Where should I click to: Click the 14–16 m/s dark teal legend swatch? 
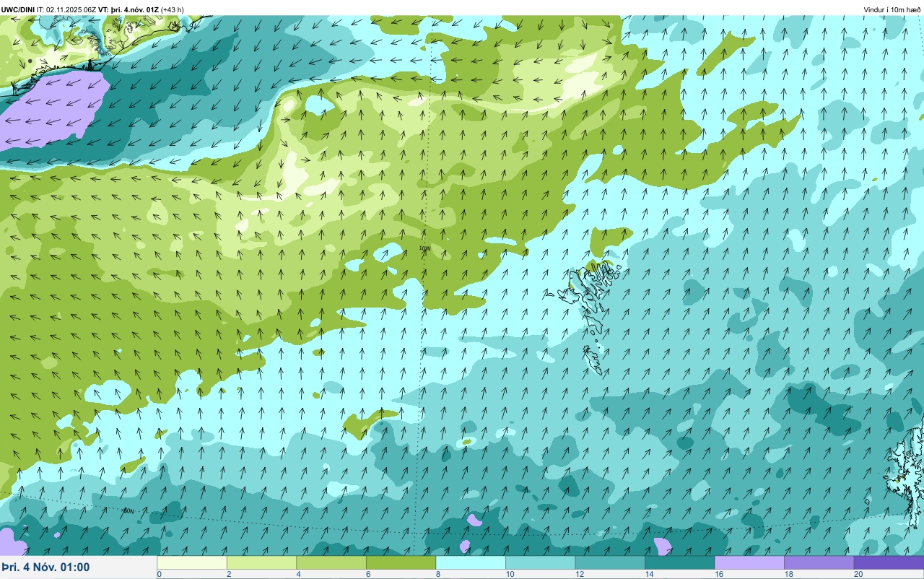(x=679, y=562)
